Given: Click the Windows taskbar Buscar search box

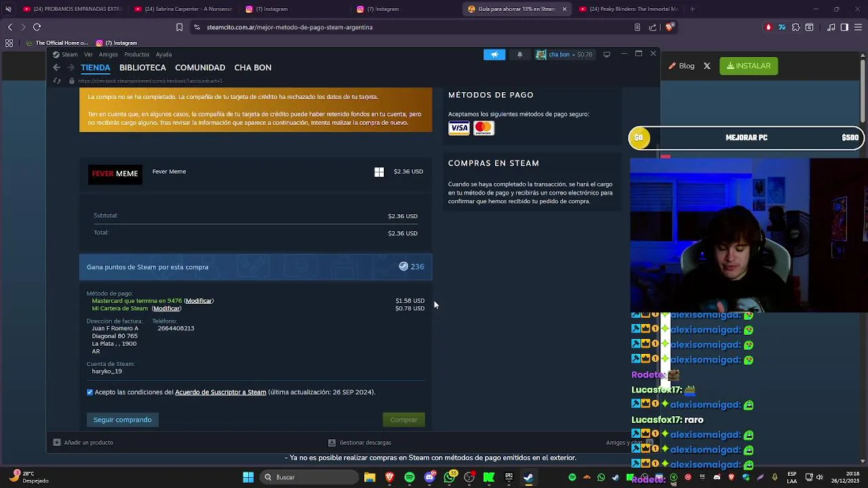Looking at the screenshot, I should pos(311,477).
